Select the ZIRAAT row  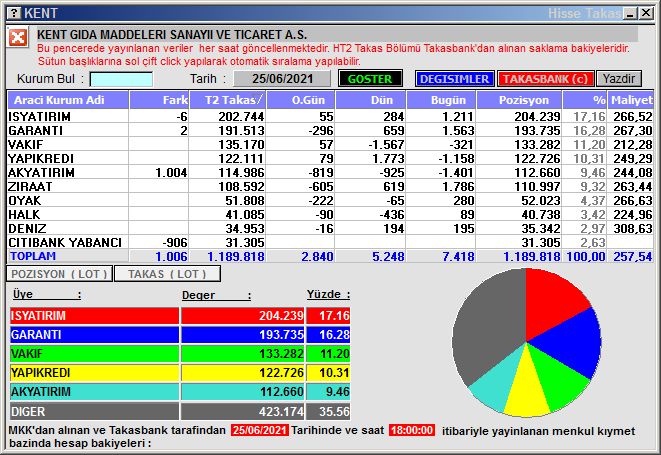[x=330, y=186]
